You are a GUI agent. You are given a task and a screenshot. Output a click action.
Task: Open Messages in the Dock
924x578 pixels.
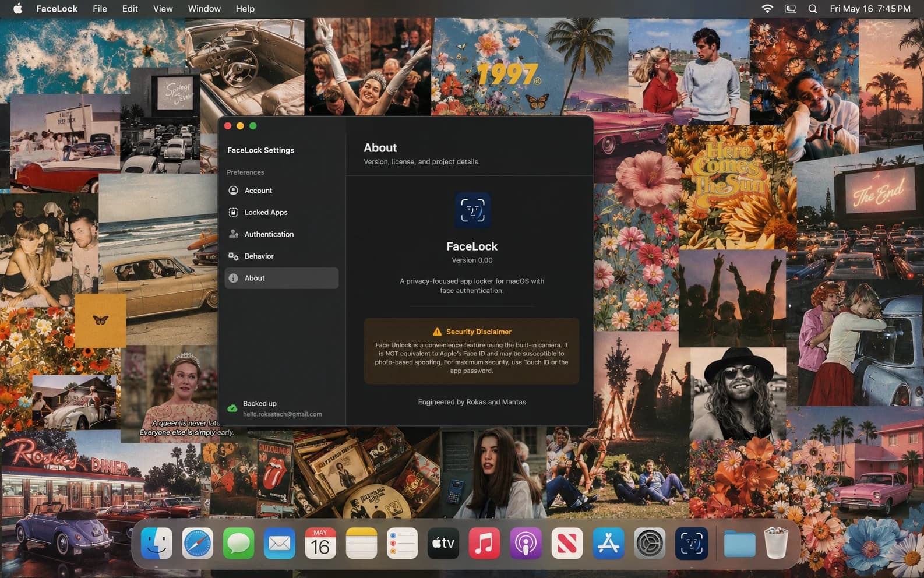tap(238, 544)
